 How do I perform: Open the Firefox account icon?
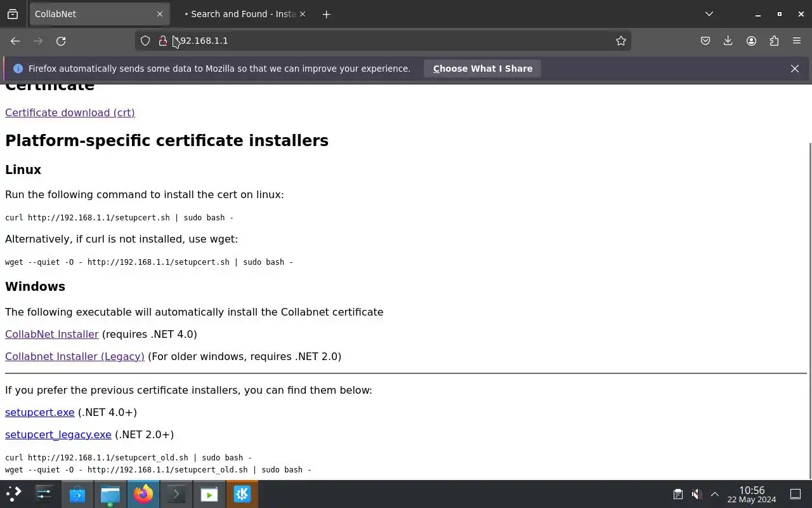[x=751, y=41]
